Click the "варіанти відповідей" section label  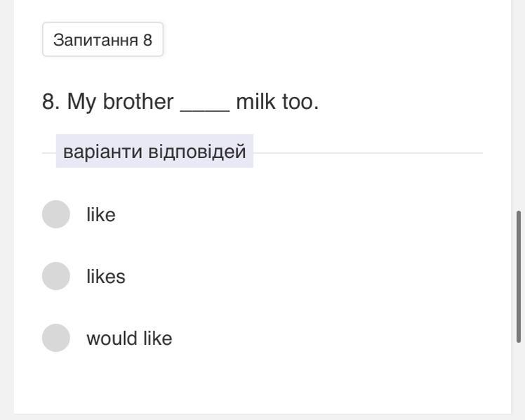[x=154, y=152]
